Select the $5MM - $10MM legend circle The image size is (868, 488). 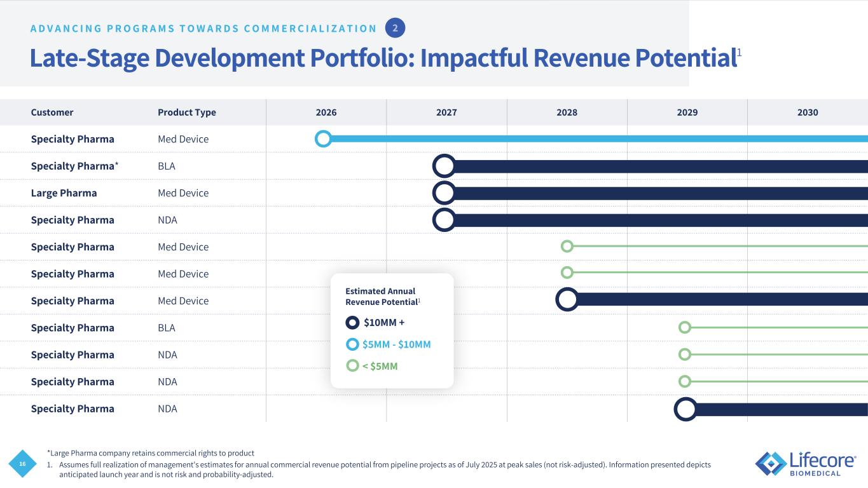click(x=352, y=344)
